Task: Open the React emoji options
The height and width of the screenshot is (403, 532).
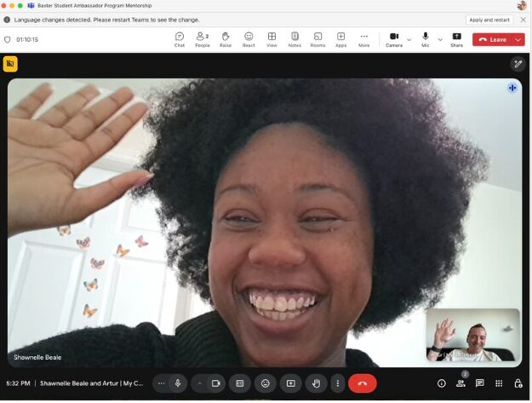Action: [x=249, y=39]
